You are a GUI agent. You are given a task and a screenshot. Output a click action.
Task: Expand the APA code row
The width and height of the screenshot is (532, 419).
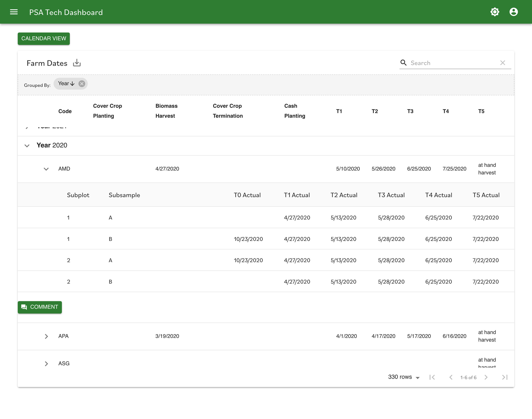coord(46,336)
